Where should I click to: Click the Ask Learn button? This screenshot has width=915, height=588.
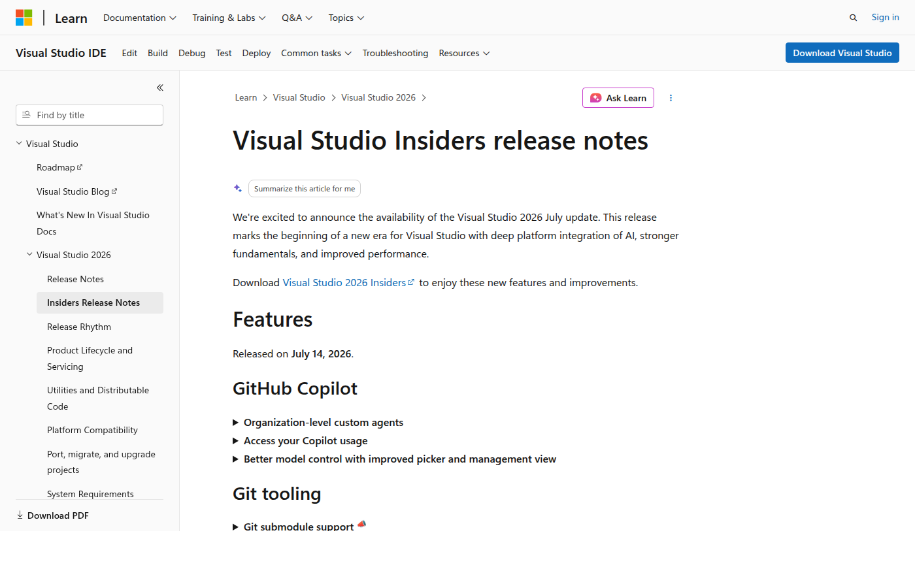pyautogui.click(x=618, y=98)
